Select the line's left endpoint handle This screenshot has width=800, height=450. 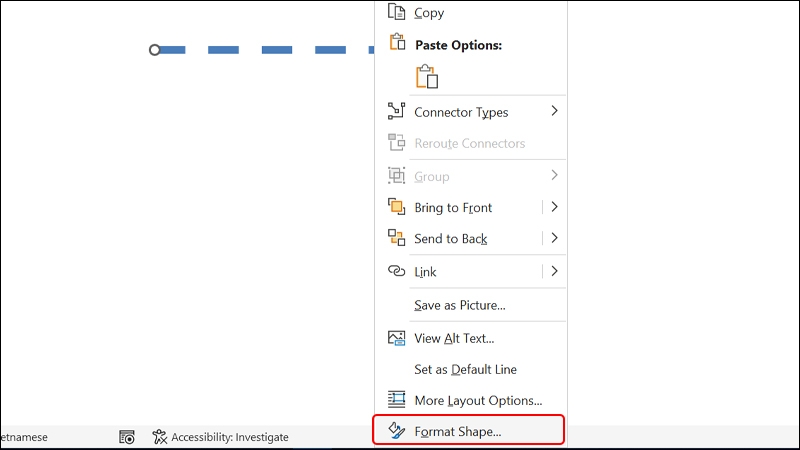[x=155, y=50]
